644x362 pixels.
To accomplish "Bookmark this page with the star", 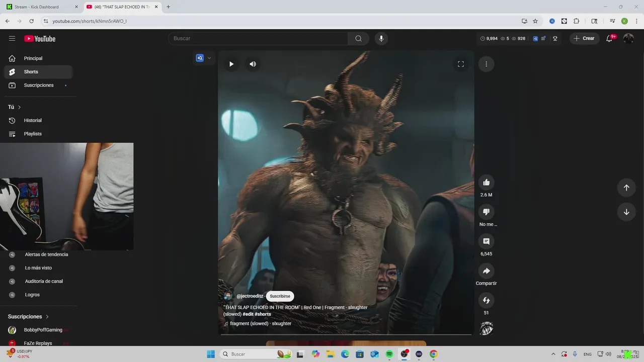I will [535, 21].
